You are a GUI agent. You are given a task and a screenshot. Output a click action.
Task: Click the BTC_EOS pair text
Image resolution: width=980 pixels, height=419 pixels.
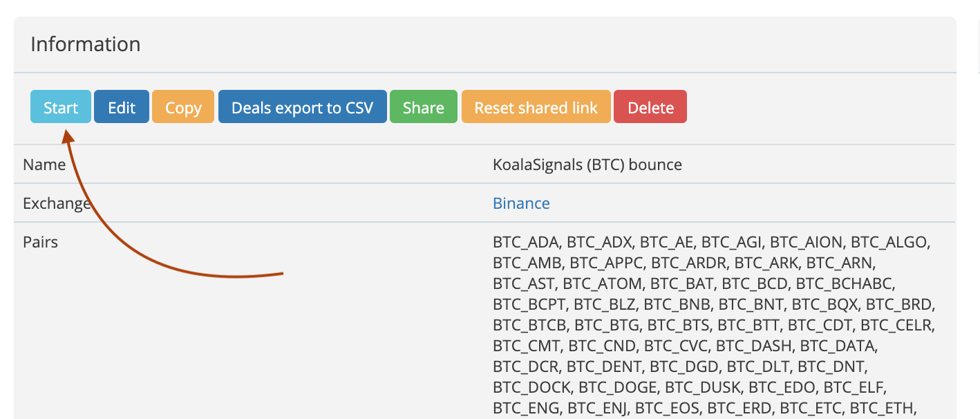coord(668,406)
